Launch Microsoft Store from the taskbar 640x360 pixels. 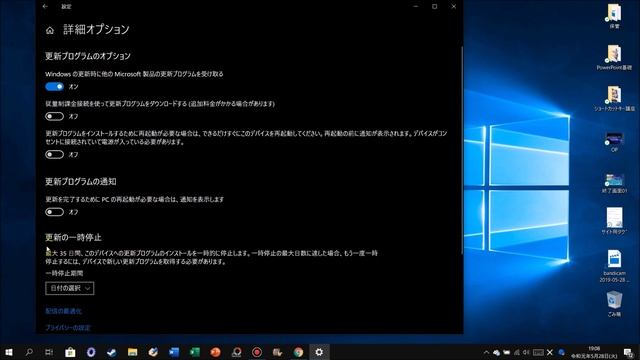tap(70, 352)
